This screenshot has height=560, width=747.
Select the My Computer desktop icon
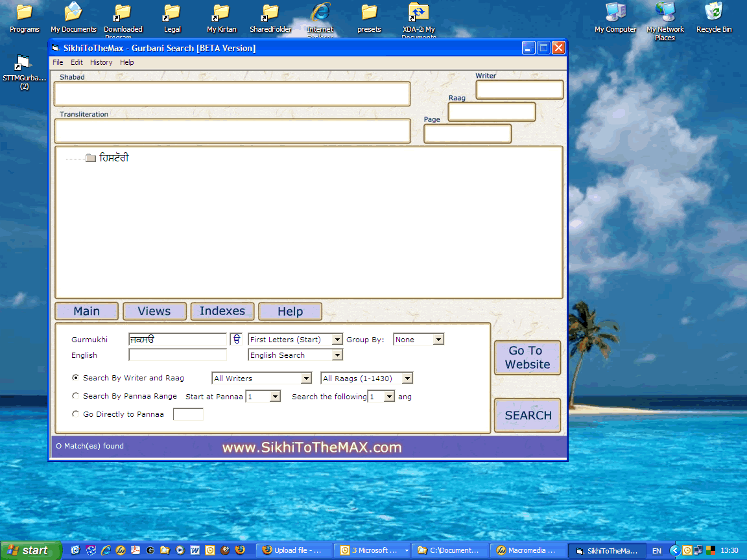615,19
